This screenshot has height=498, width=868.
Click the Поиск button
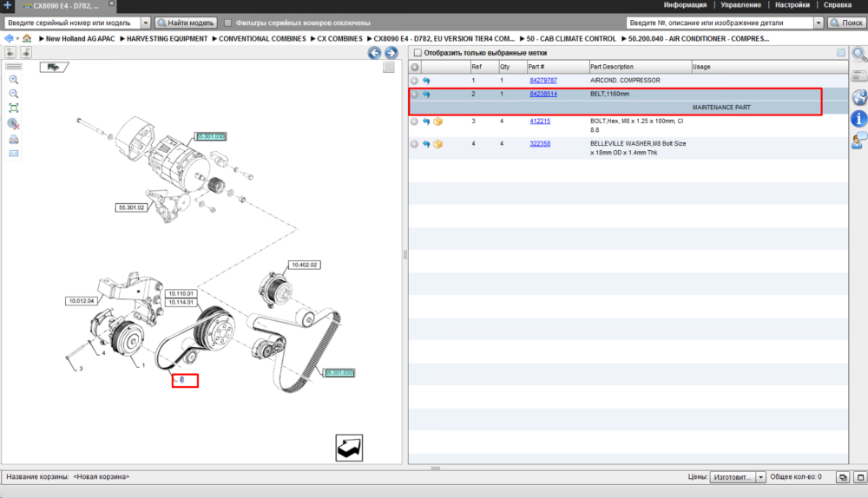846,23
